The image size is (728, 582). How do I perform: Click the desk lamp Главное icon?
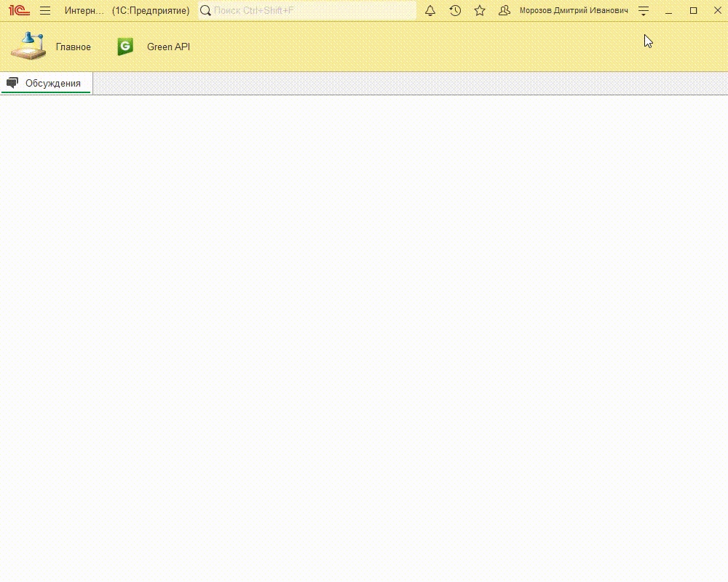coord(28,47)
